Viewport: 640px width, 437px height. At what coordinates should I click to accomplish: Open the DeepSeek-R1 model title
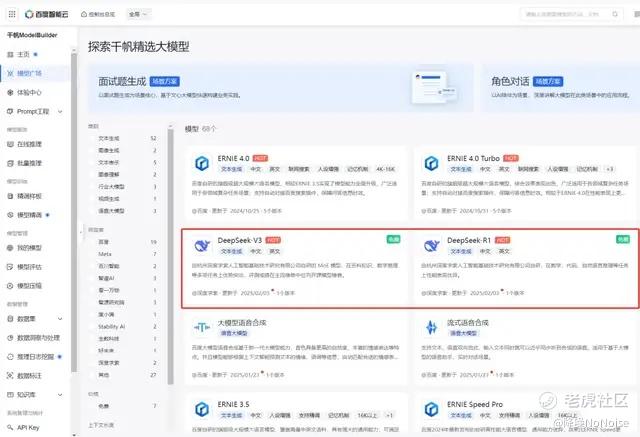(469, 240)
